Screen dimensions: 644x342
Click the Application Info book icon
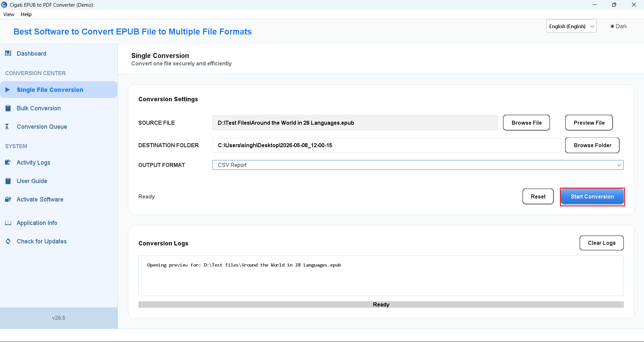pyautogui.click(x=8, y=223)
